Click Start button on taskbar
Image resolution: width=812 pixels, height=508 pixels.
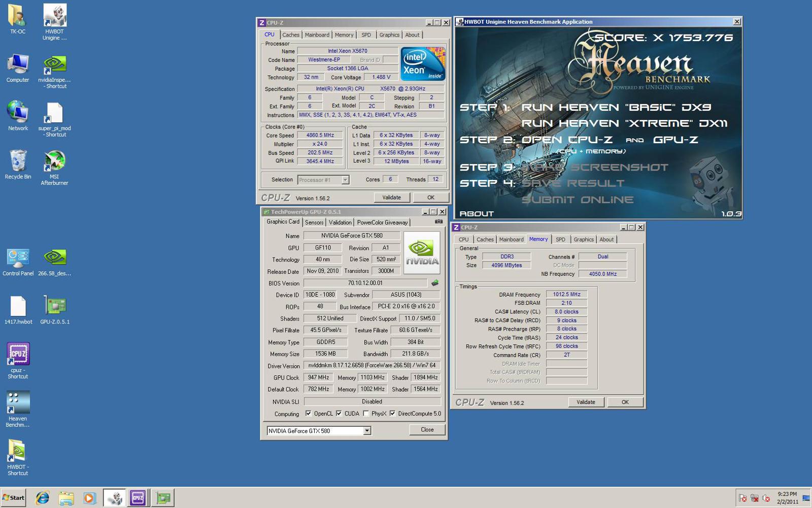(x=14, y=498)
